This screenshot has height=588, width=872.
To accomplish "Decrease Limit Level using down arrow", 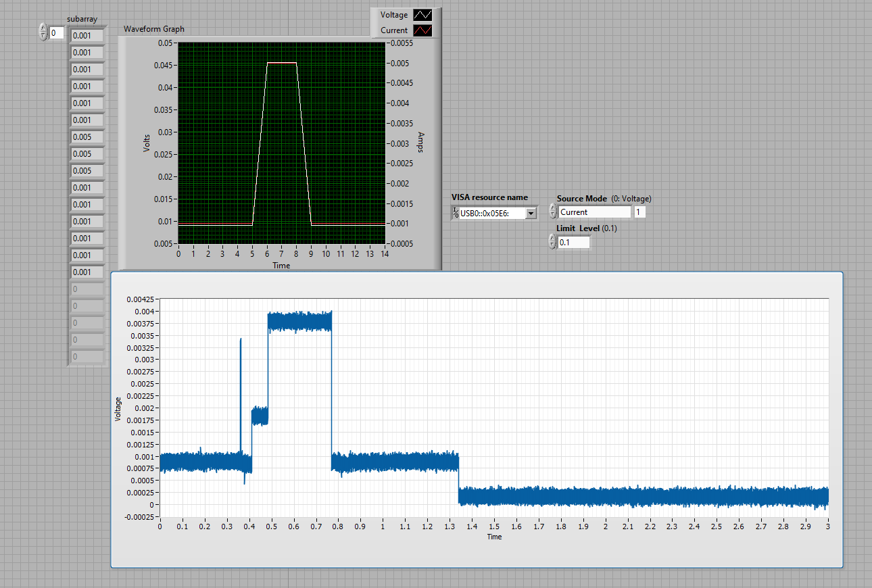I will pos(553,245).
